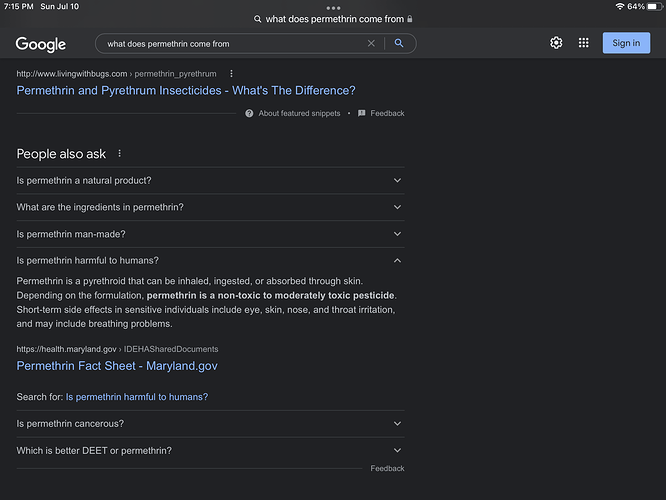Tap the padlock icon in address bar
666x500 pixels.
click(409, 19)
